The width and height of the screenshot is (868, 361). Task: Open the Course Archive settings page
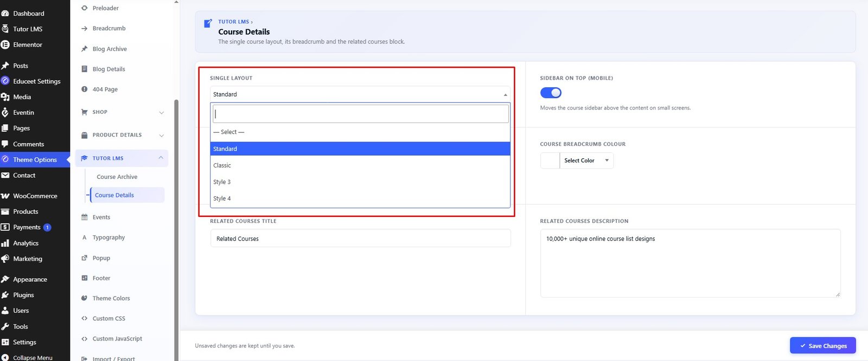point(117,177)
